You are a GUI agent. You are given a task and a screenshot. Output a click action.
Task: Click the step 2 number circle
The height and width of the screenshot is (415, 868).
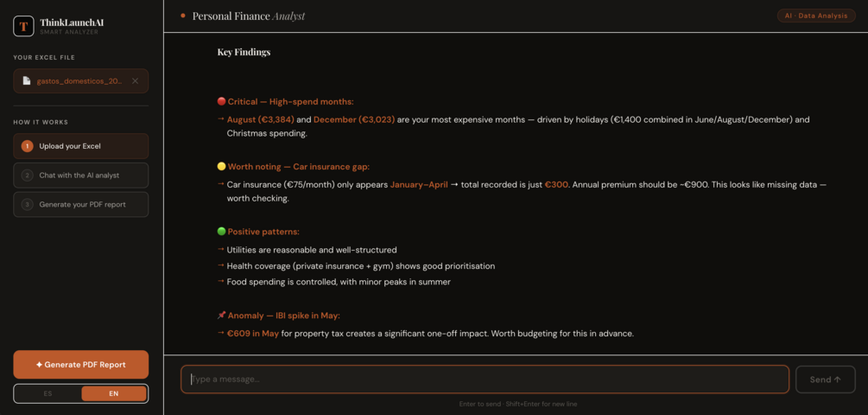pos(27,176)
